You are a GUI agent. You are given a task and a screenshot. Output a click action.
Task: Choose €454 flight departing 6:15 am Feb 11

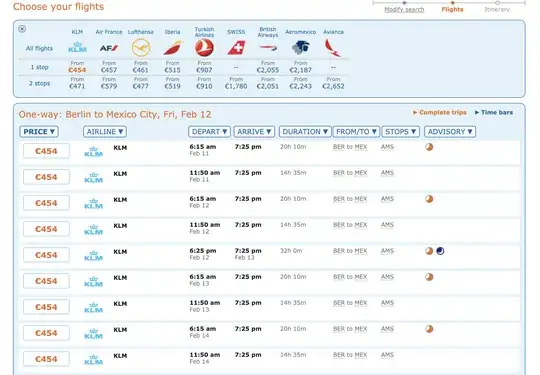point(46,151)
